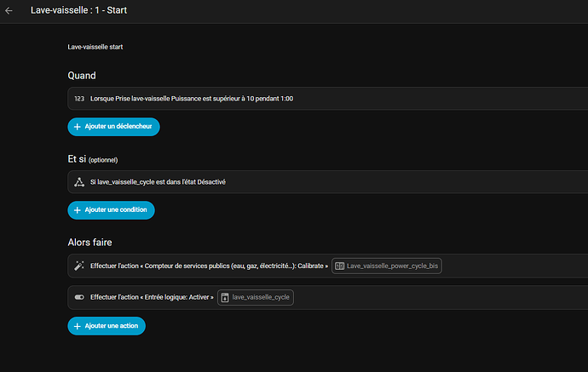Add a trigger with Ajouter un déclencheur
The image size is (588, 372).
[113, 127]
